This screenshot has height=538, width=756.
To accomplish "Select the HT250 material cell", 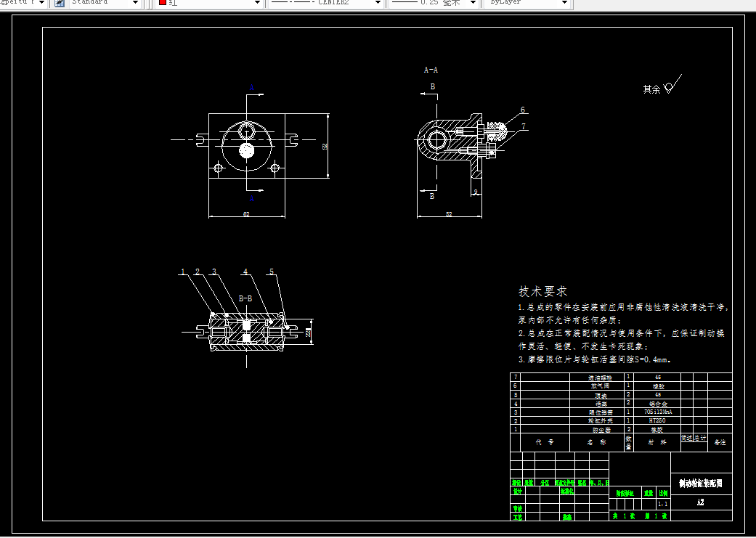I will 657,420.
